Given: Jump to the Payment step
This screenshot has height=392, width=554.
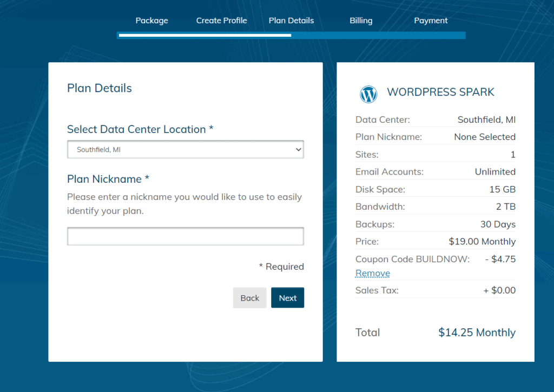Looking at the screenshot, I should pyautogui.click(x=431, y=21).
